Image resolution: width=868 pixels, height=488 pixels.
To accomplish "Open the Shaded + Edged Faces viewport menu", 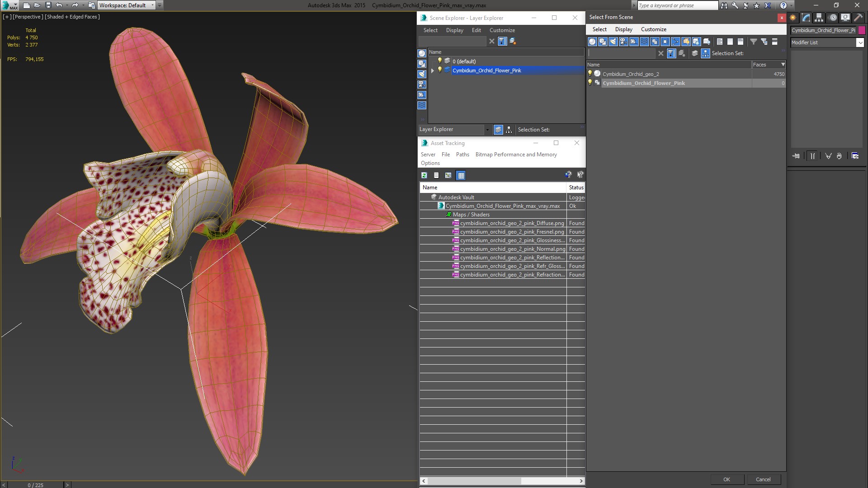I will click(x=72, y=17).
